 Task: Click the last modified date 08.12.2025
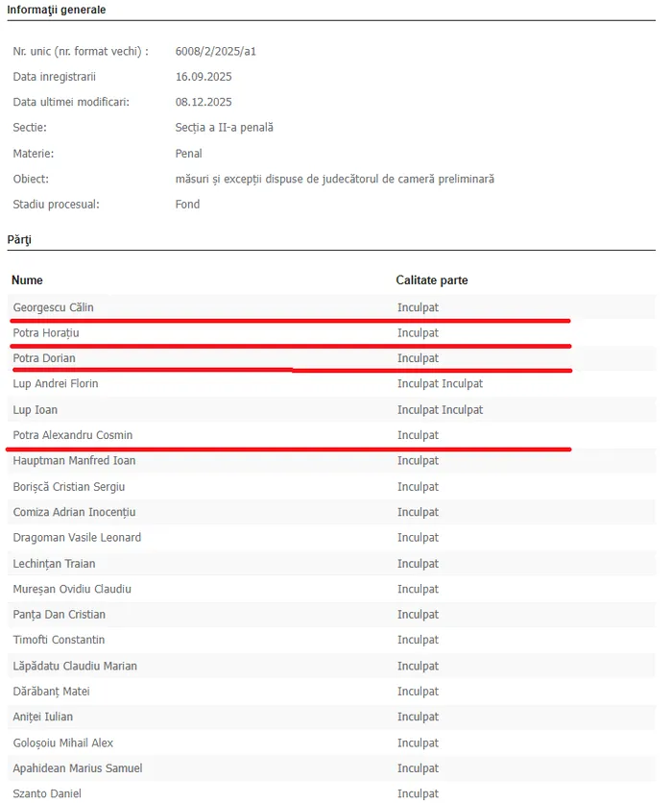204,102
